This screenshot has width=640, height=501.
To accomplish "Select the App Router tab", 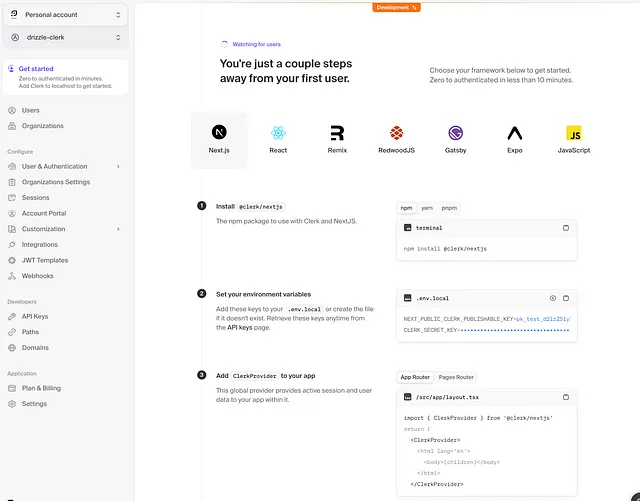I will click(x=415, y=377).
